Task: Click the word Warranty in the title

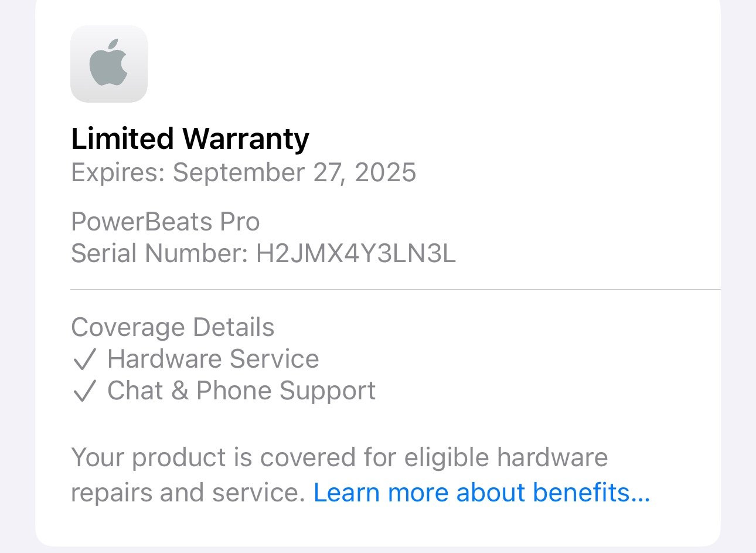Action: pyautogui.click(x=246, y=139)
